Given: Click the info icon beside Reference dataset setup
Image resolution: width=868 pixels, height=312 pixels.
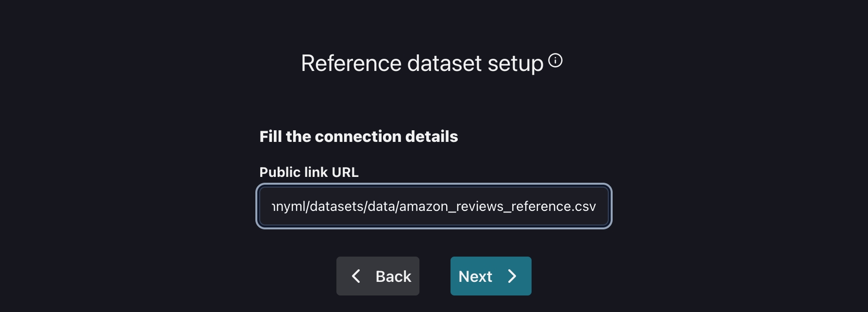Looking at the screenshot, I should [x=555, y=61].
